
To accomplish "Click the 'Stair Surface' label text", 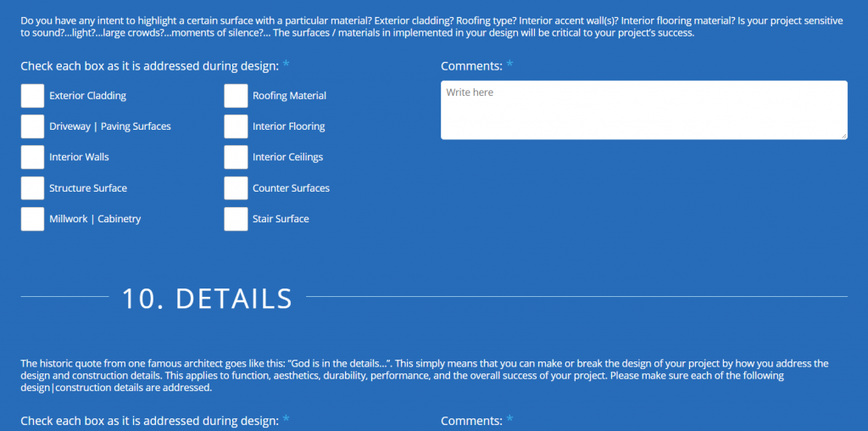I will coord(281,219).
